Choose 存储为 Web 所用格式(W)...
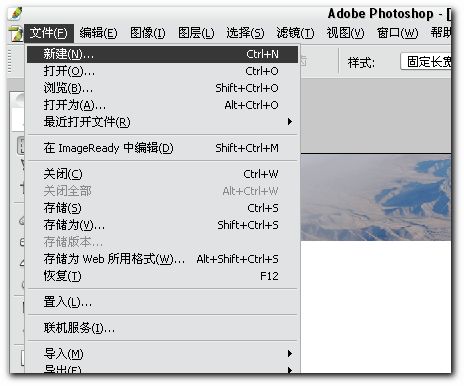This screenshot has height=386, width=464. point(162,259)
